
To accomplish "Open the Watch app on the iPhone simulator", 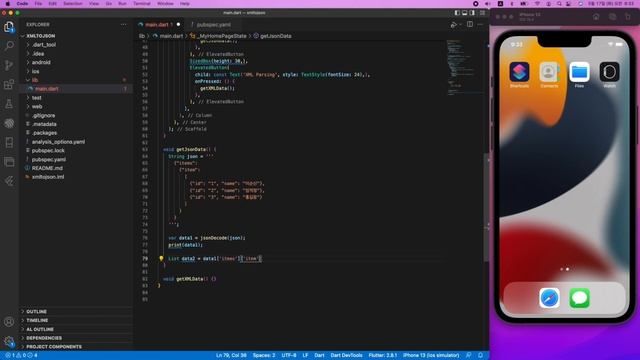I will click(609, 72).
